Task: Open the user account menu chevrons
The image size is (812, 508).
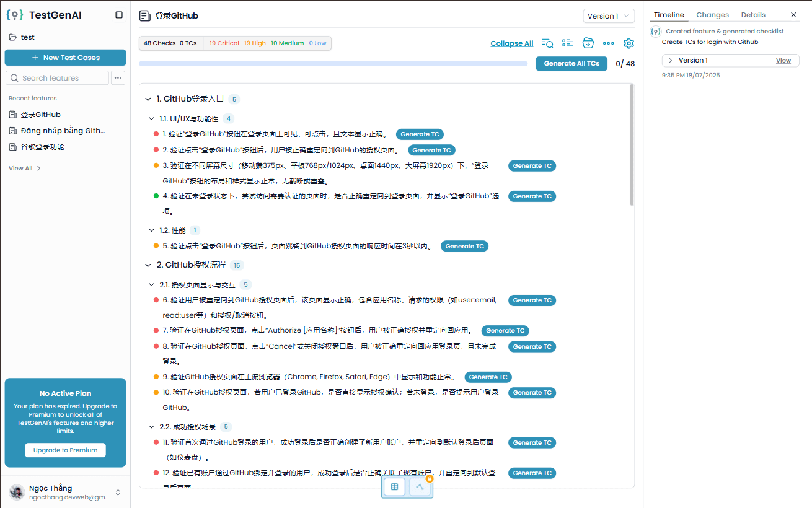Action: coord(118,493)
